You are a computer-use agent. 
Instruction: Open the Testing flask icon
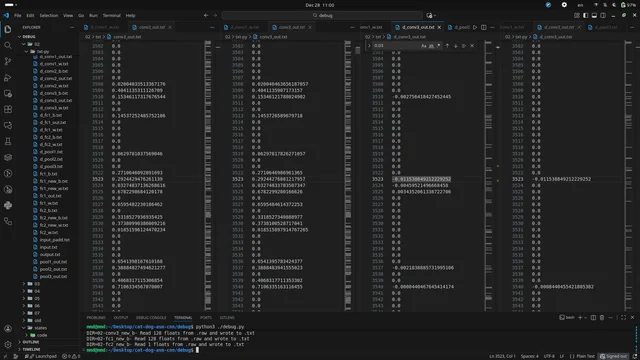click(8, 141)
